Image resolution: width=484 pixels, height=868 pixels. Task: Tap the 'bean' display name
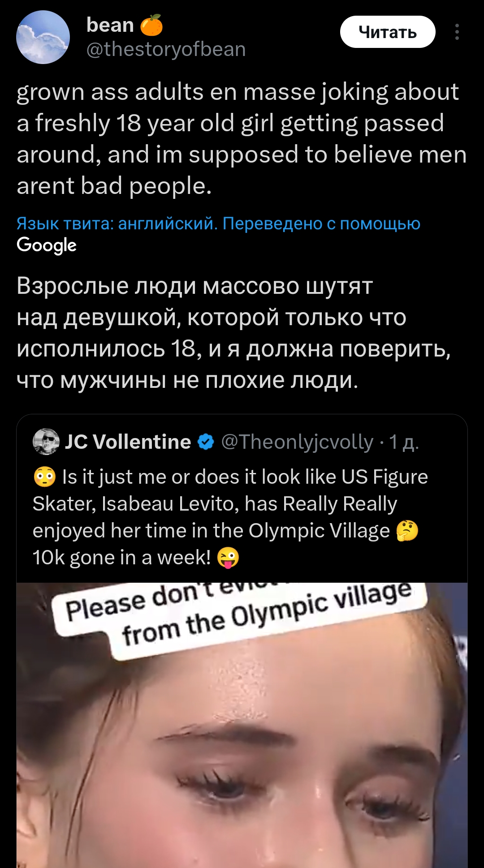coord(110,25)
